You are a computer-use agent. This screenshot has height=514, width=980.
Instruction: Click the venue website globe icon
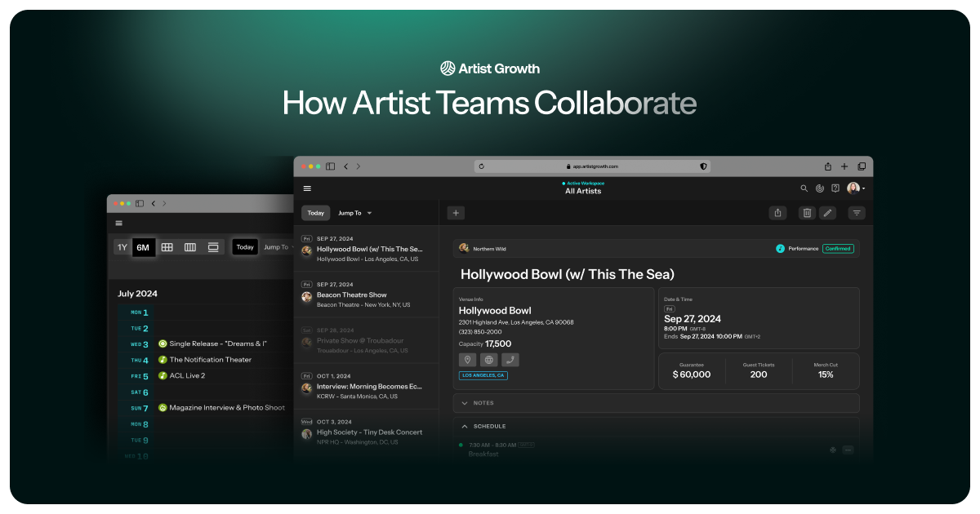pos(489,360)
